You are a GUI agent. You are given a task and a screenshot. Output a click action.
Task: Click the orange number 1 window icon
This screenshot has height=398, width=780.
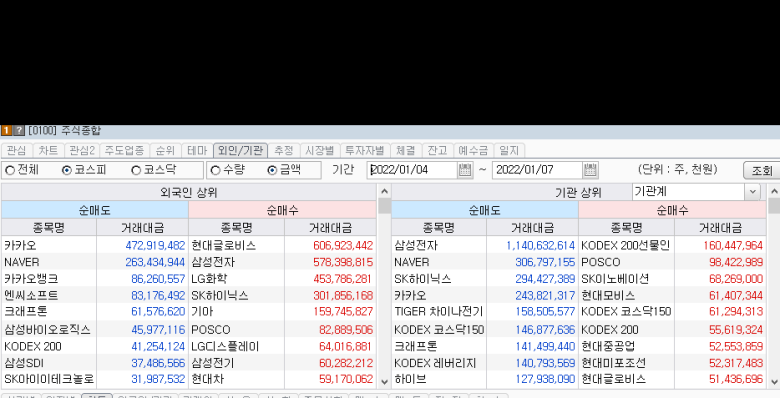[x=6, y=131]
